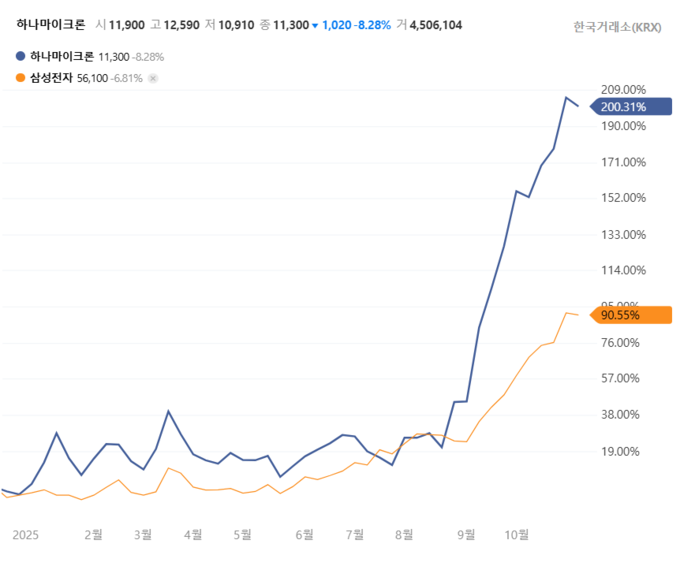
Task: Click the 6월 marker on the time axis
Action: (x=304, y=535)
